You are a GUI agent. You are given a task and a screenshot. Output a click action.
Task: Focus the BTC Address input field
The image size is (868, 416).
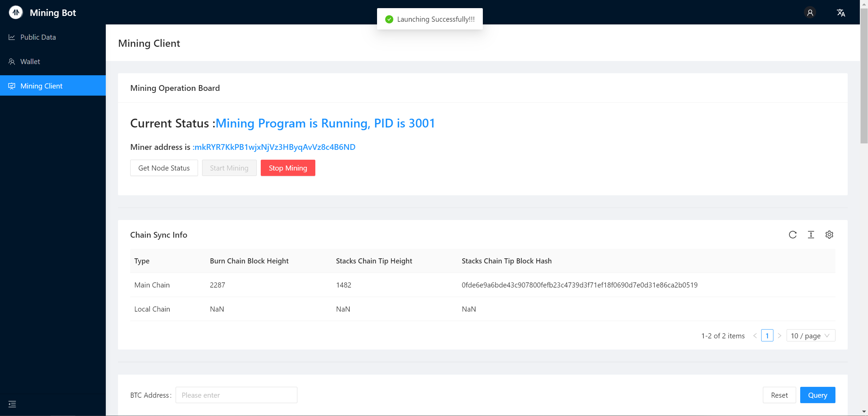(236, 395)
